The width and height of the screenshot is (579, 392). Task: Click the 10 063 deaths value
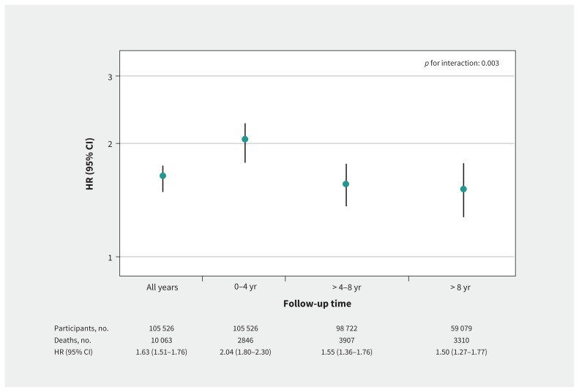point(163,340)
